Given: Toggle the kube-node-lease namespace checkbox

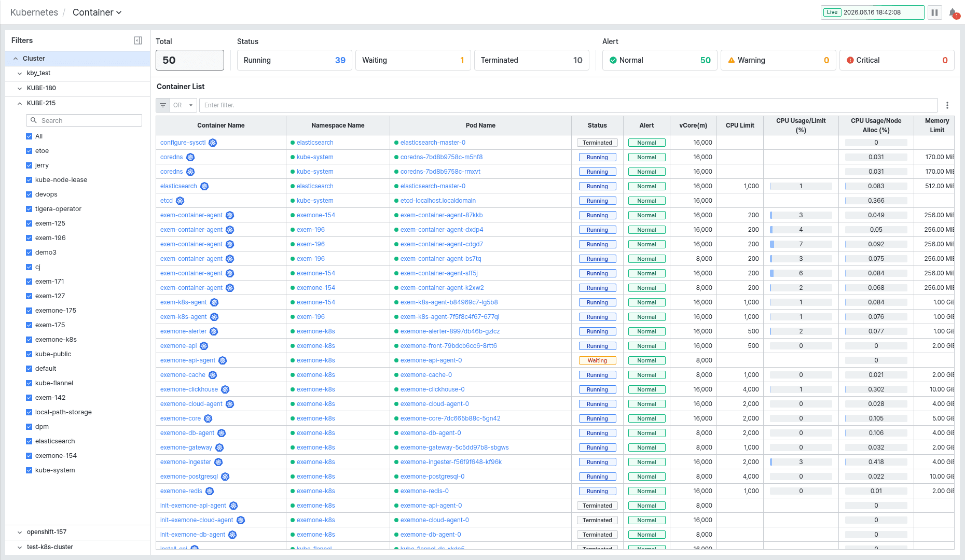Looking at the screenshot, I should point(29,180).
